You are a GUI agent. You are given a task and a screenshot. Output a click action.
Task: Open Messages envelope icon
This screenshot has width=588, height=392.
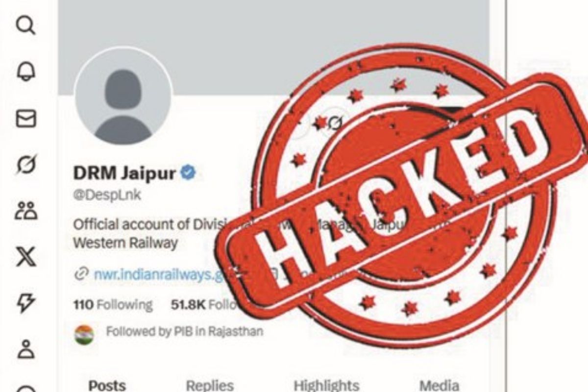(26, 119)
